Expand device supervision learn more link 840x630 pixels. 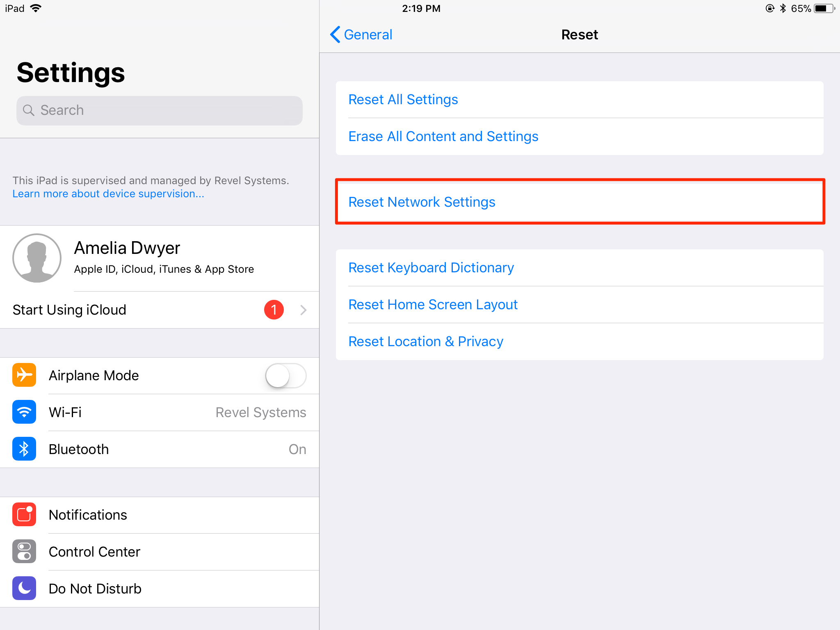pos(109,193)
